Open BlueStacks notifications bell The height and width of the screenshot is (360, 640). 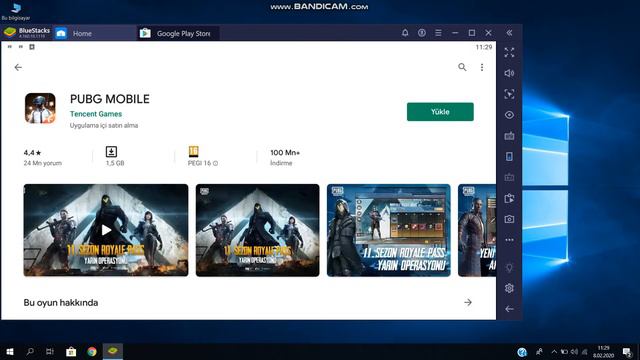(x=405, y=33)
